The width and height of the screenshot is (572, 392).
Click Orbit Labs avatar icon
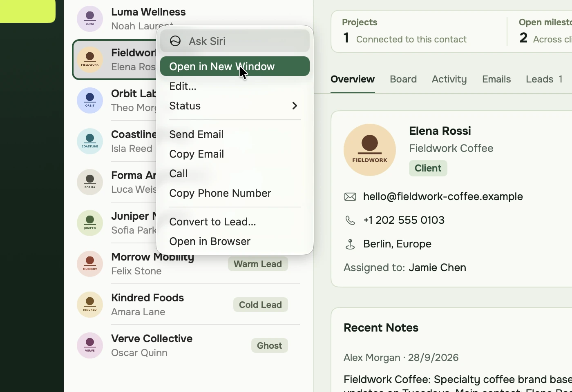(90, 100)
